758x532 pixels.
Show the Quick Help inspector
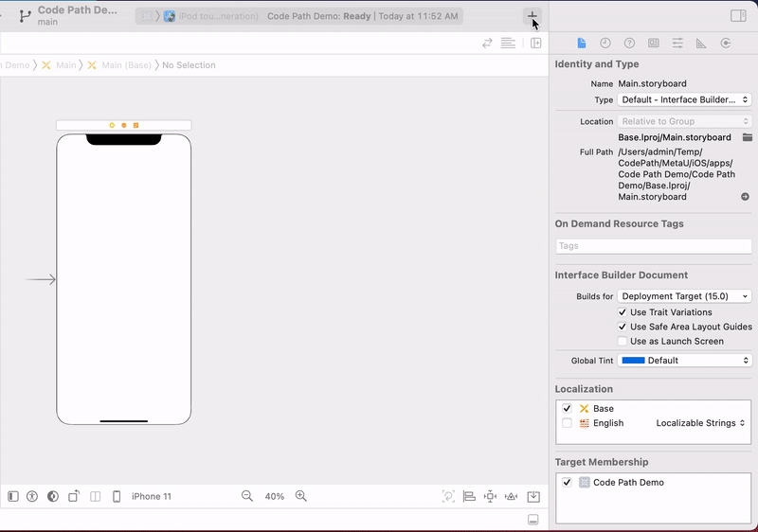coord(629,44)
